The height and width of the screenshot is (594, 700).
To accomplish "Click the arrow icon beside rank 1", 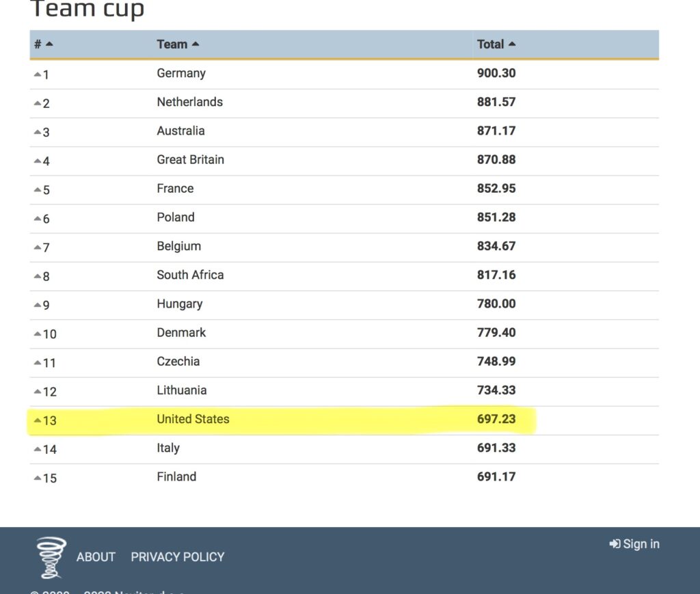I will 38,73.
